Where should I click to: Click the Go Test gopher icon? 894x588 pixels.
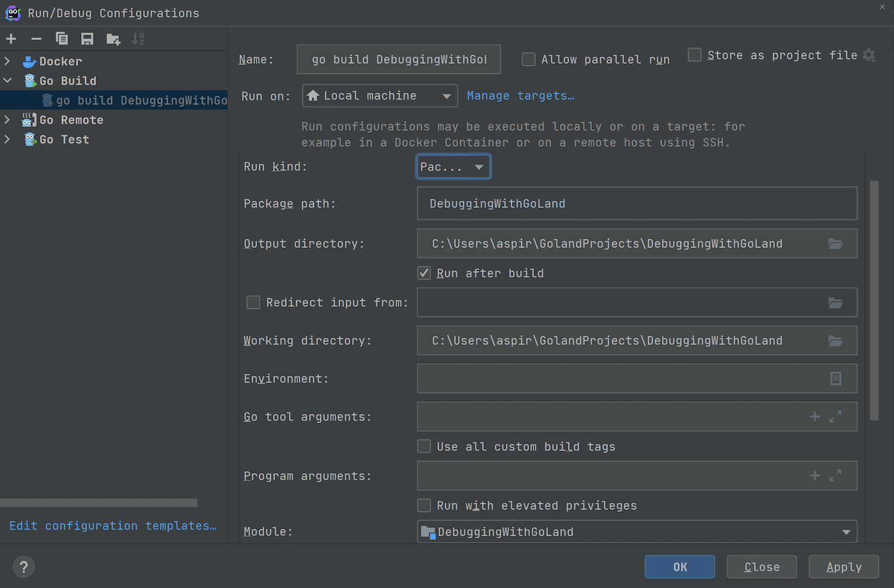(x=30, y=139)
